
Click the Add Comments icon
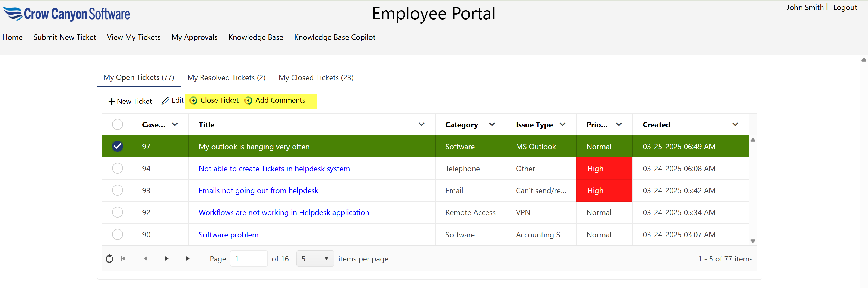(248, 101)
